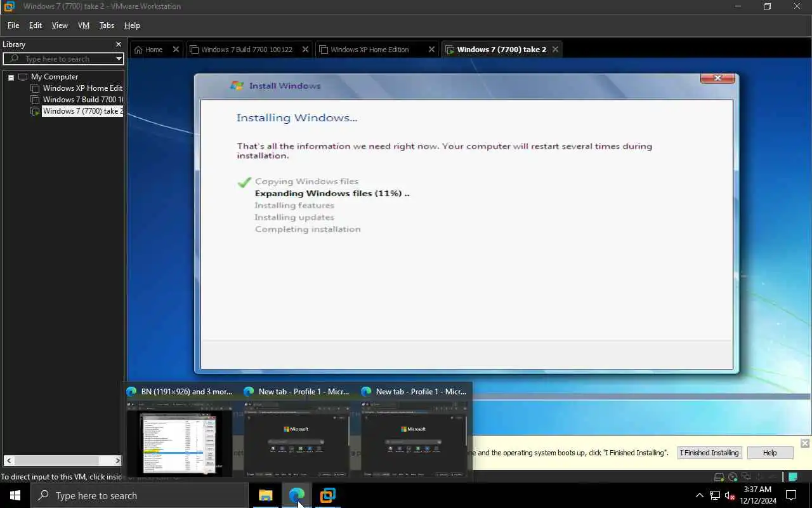Click the 'Installing features' step text
Screen dimensions: 812x508
[294, 206]
